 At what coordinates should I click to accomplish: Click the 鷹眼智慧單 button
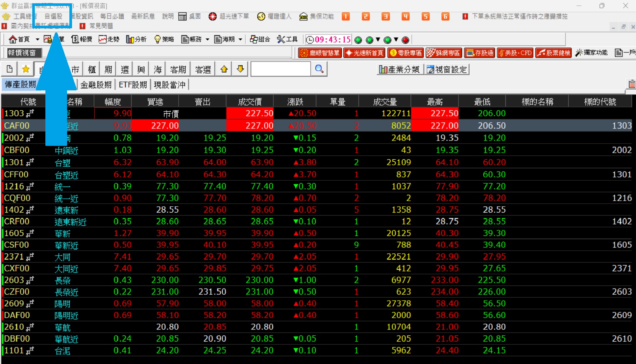pos(320,53)
